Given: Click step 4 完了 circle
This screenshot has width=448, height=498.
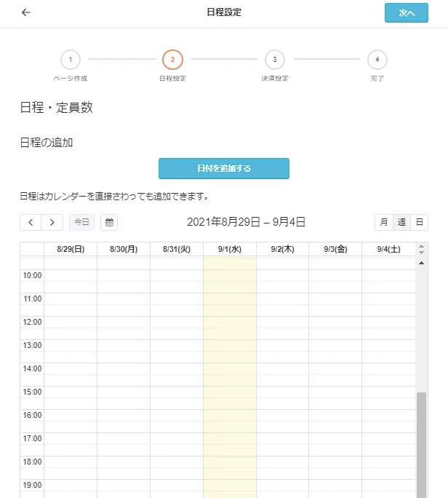Looking at the screenshot, I should 377,60.
